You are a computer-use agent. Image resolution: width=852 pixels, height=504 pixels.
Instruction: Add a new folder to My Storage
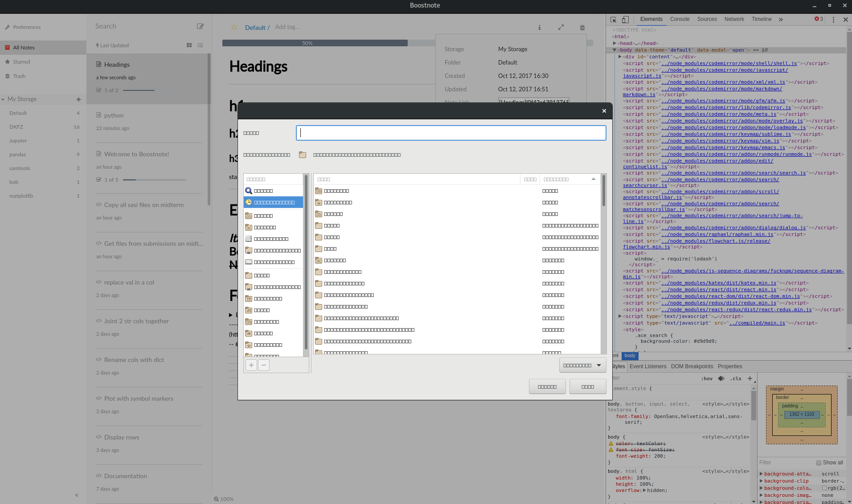78,99
